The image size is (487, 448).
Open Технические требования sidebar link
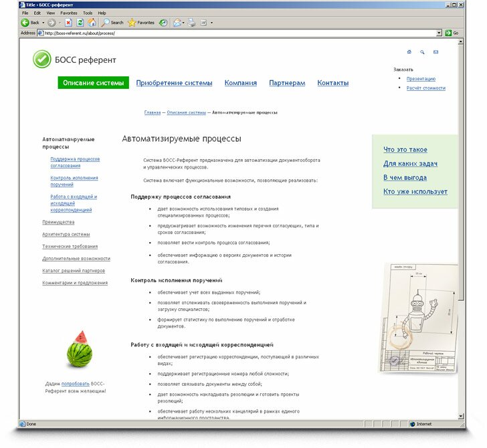(70, 247)
